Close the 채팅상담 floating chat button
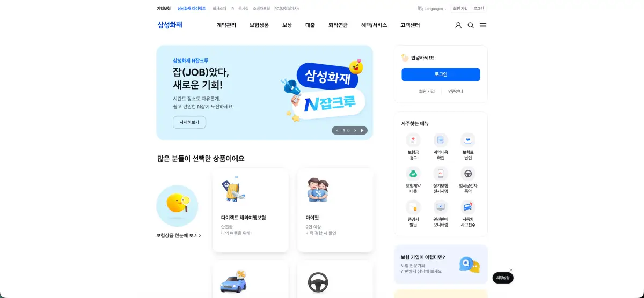 [x=511, y=270]
